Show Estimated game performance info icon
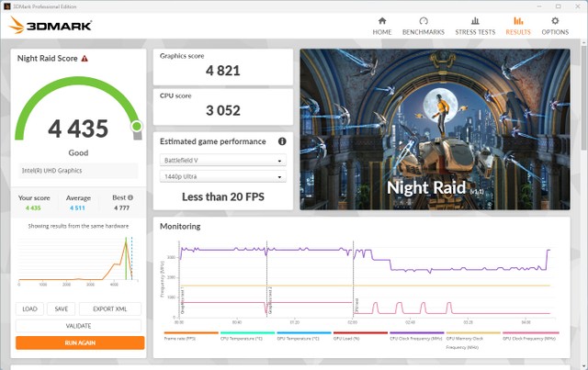Screen dimensions: 588x370 [x=282, y=141]
